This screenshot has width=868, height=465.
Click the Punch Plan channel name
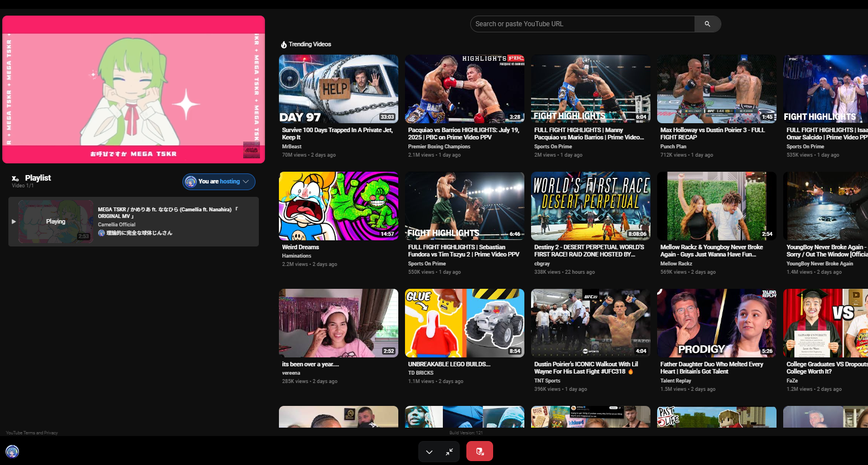673,147
